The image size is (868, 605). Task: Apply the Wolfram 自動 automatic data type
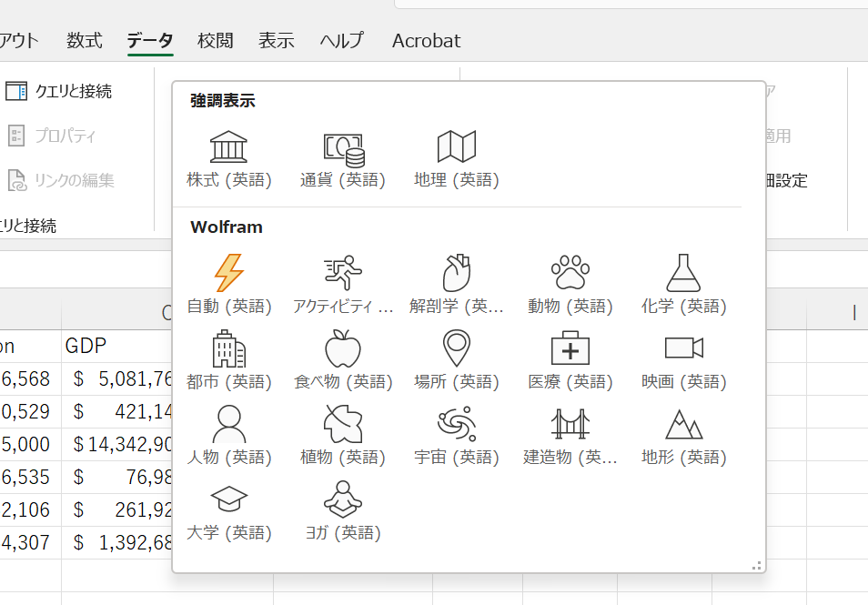228,273
